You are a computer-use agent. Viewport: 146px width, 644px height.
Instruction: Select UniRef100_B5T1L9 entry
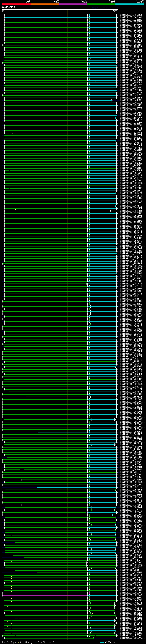(131, 352)
